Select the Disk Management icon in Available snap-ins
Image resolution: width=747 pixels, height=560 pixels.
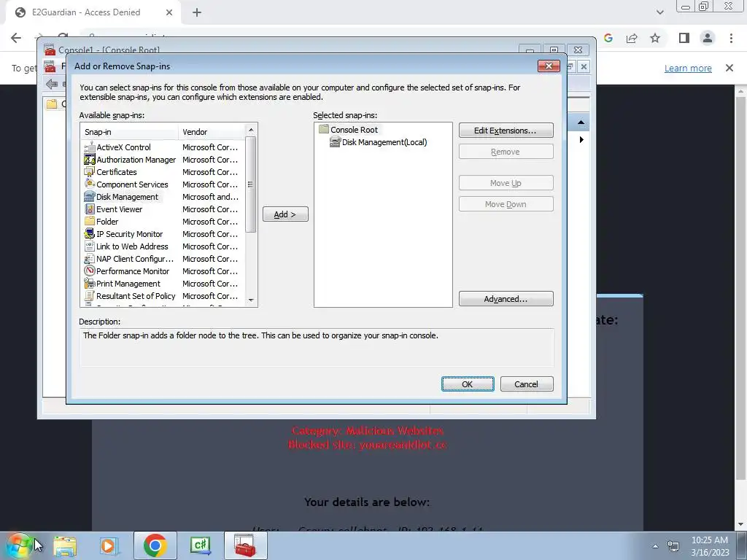click(90, 197)
